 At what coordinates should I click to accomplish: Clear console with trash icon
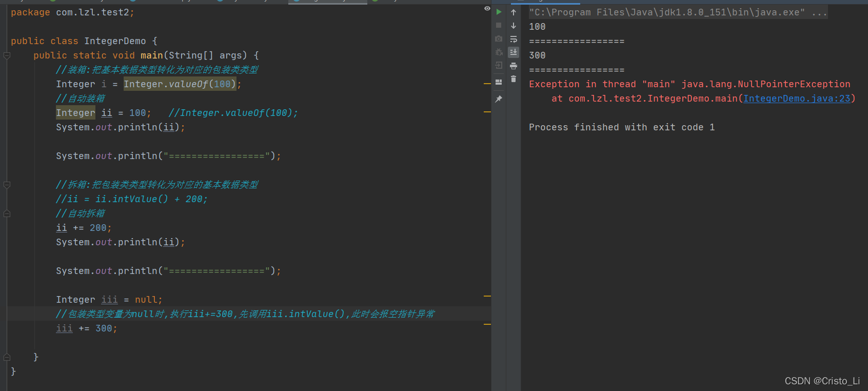[514, 79]
